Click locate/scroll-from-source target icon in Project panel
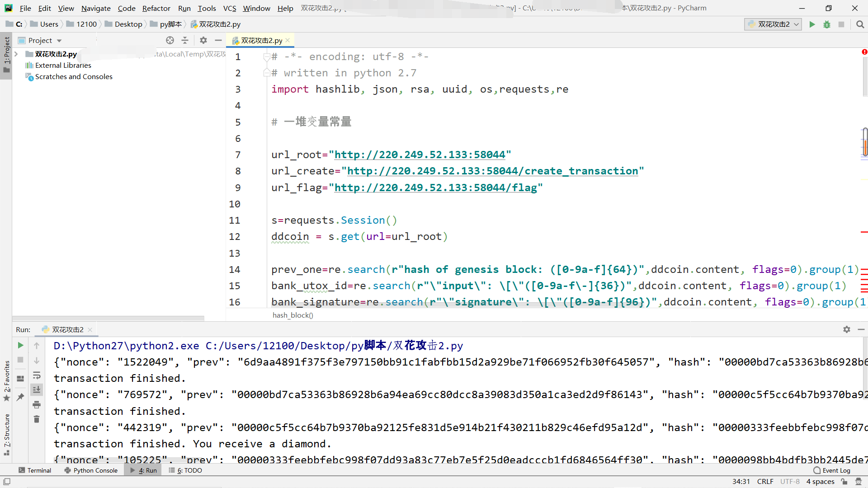Viewport: 868px width, 488px height. click(x=170, y=40)
